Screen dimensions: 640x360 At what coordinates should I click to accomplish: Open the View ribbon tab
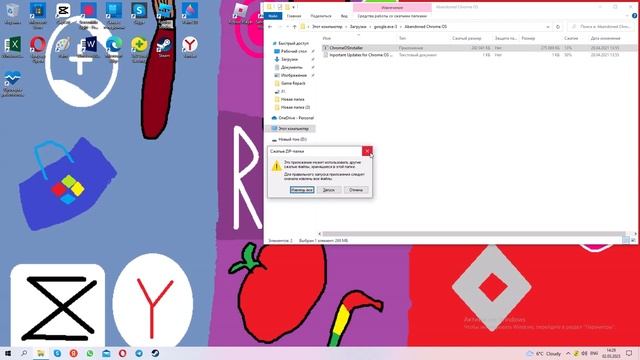pyautogui.click(x=344, y=16)
